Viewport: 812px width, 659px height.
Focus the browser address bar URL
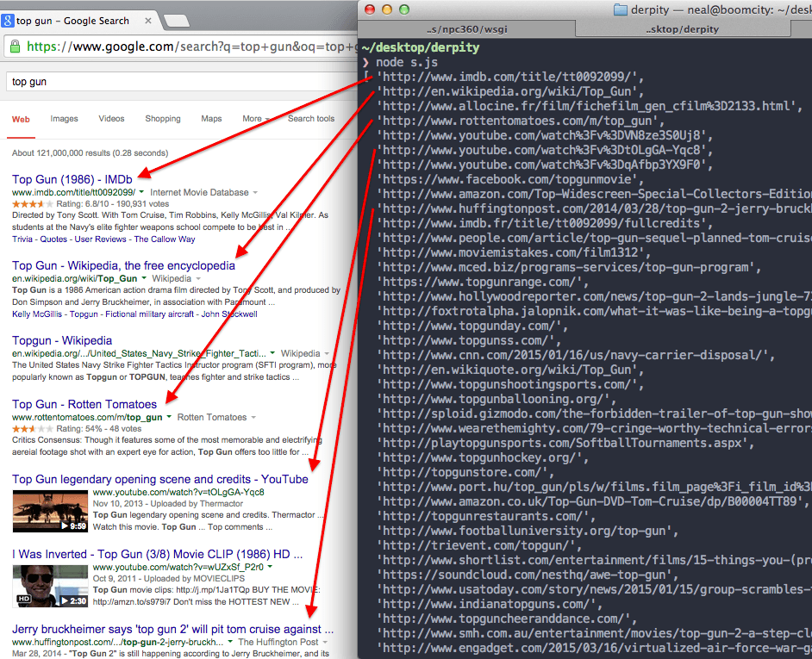click(x=191, y=47)
